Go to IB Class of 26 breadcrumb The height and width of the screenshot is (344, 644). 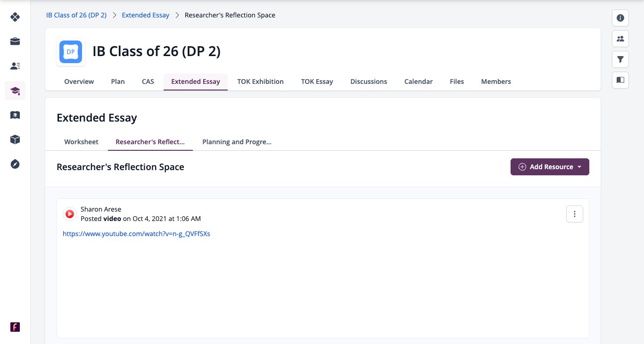point(76,15)
